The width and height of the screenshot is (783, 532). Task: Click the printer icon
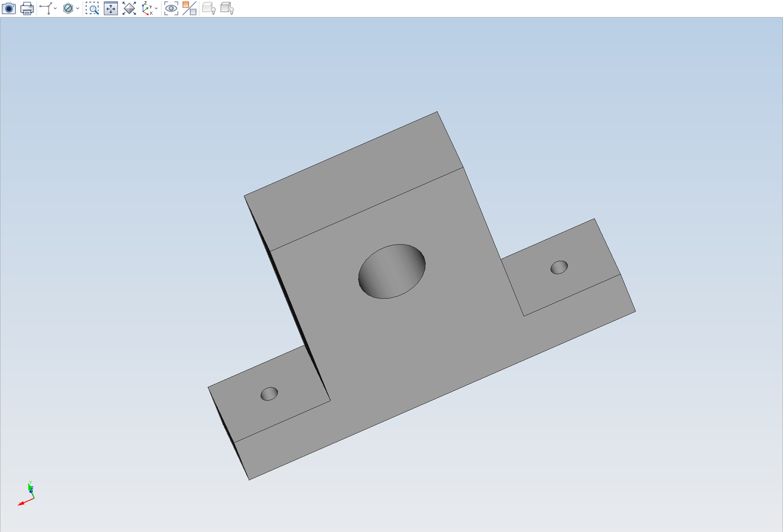[x=27, y=8]
